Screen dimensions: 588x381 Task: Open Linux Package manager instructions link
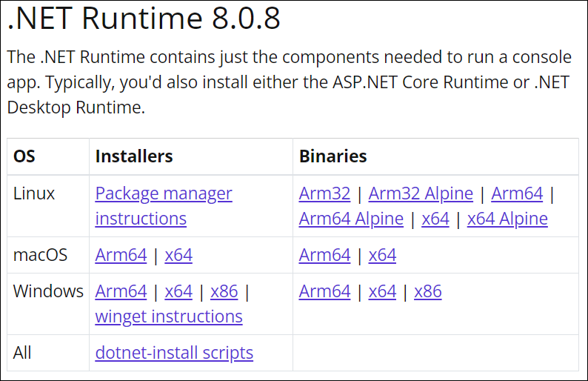(x=164, y=194)
